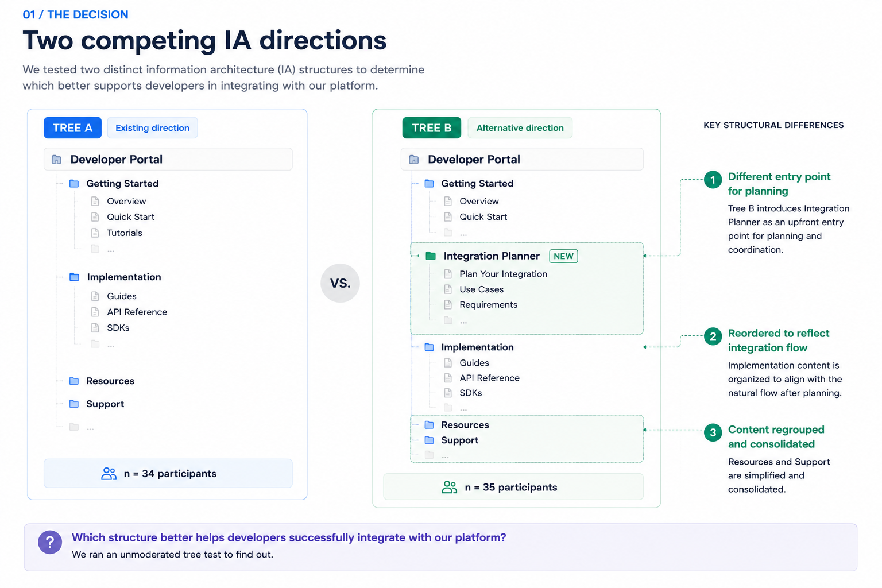
Task: Click the Resources folder icon in Tree B
Action: (430, 425)
